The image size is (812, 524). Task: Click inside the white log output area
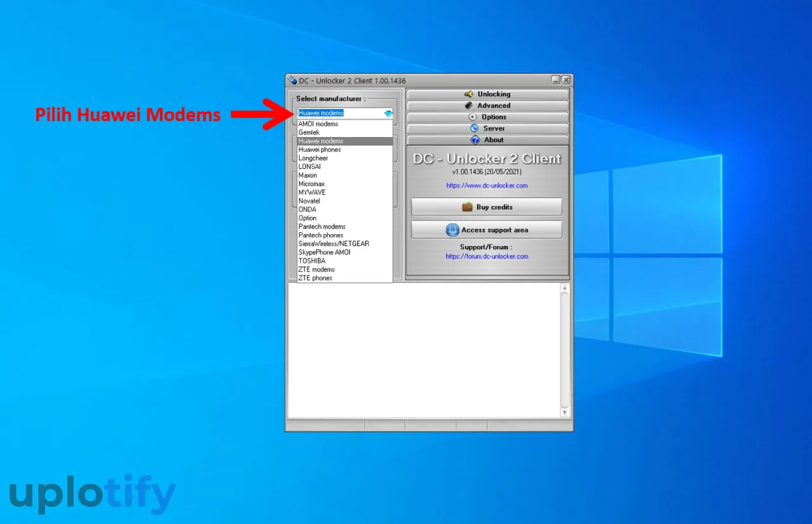[424, 350]
